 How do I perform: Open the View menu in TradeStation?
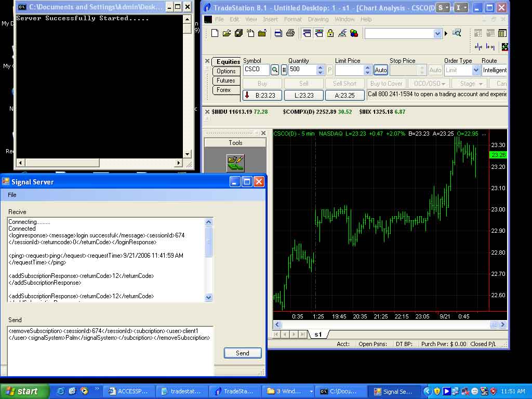tap(251, 19)
